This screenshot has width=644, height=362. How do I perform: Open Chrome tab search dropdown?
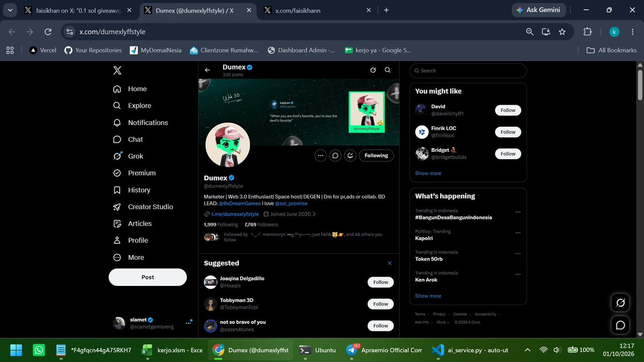point(10,10)
